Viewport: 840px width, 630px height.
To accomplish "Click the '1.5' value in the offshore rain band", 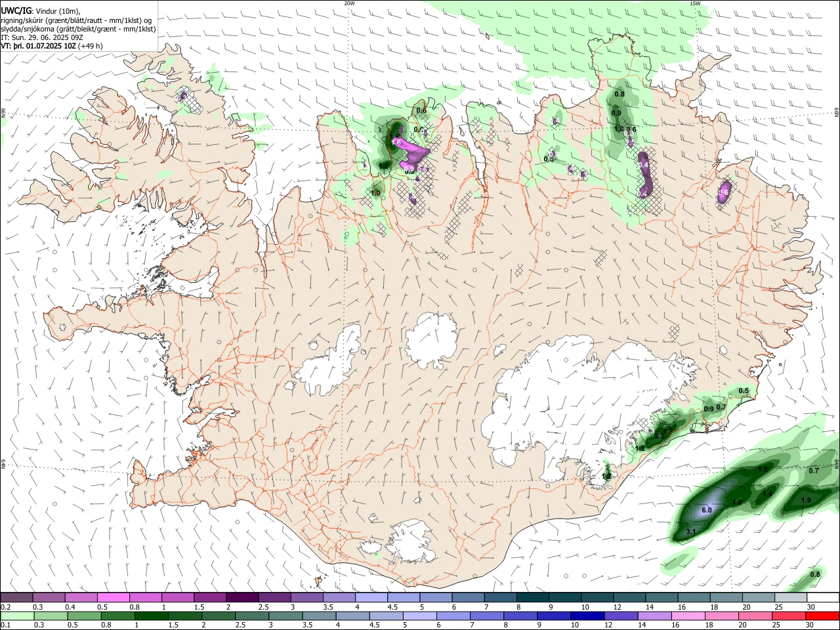I will click(x=763, y=470).
